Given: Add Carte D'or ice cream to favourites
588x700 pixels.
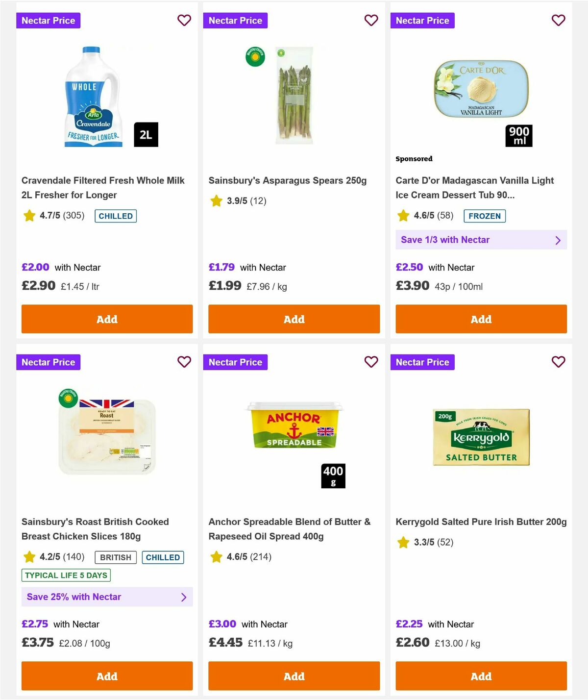Looking at the screenshot, I should coord(559,21).
